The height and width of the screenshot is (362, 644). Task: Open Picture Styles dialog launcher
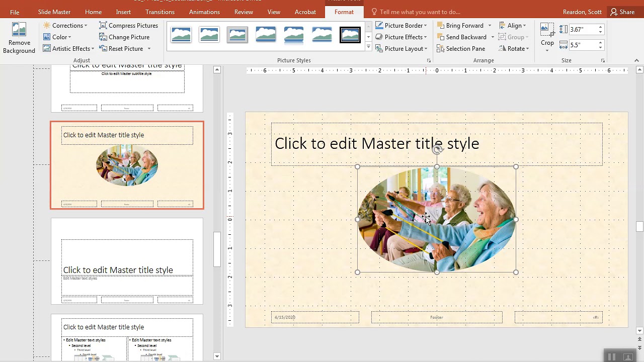pyautogui.click(x=429, y=61)
